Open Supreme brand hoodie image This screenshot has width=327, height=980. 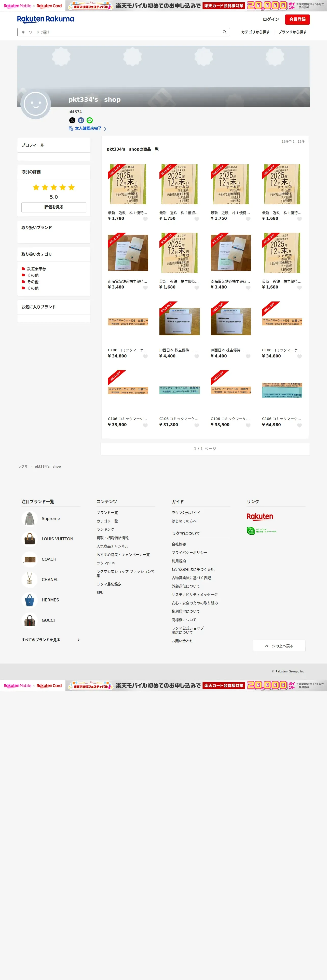(29, 518)
